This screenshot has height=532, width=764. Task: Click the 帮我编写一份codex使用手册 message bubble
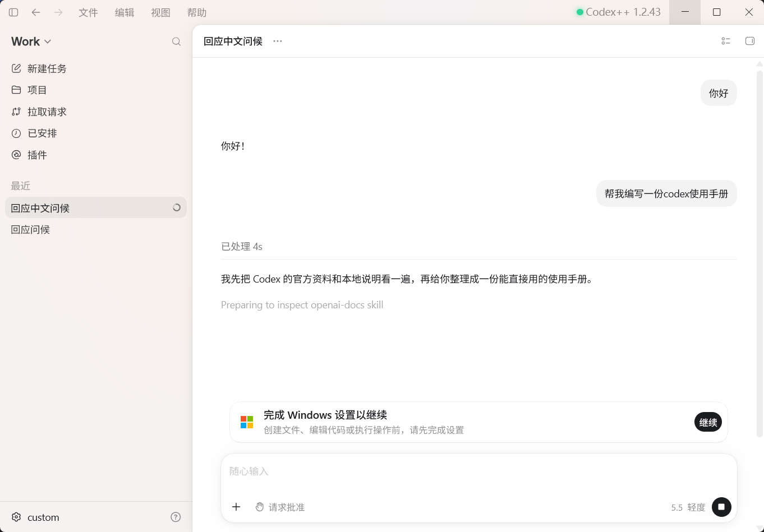666,193
